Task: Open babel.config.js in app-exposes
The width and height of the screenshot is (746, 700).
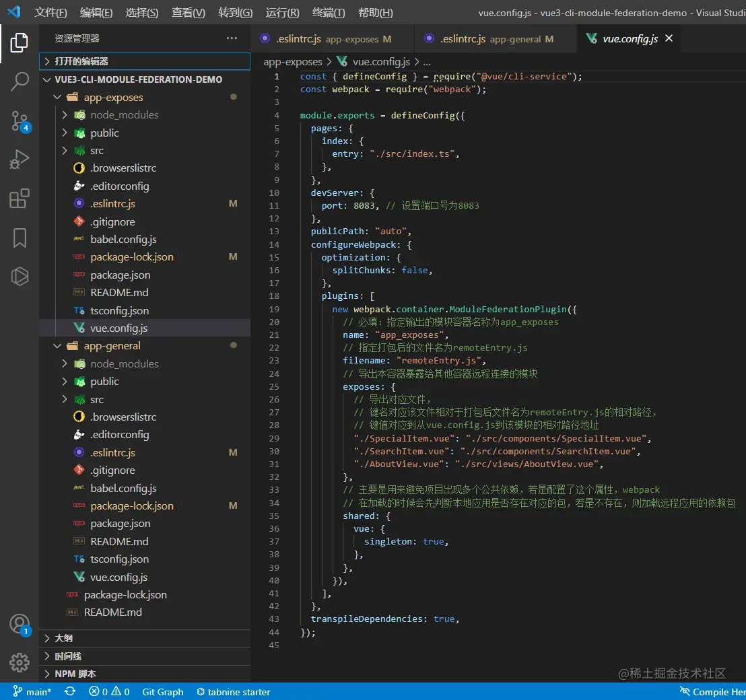Action: (145, 240)
